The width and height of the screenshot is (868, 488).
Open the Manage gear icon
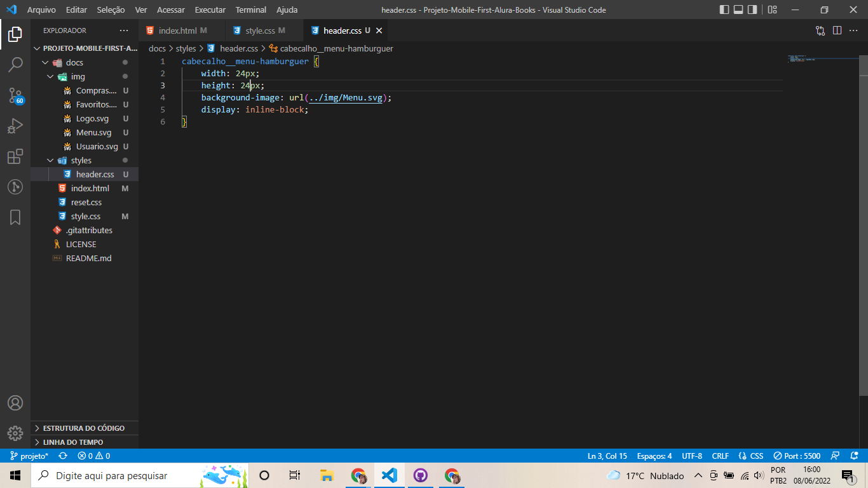(15, 433)
